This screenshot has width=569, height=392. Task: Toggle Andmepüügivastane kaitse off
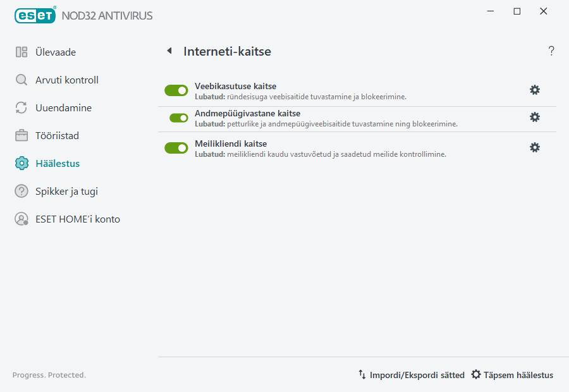click(x=176, y=118)
